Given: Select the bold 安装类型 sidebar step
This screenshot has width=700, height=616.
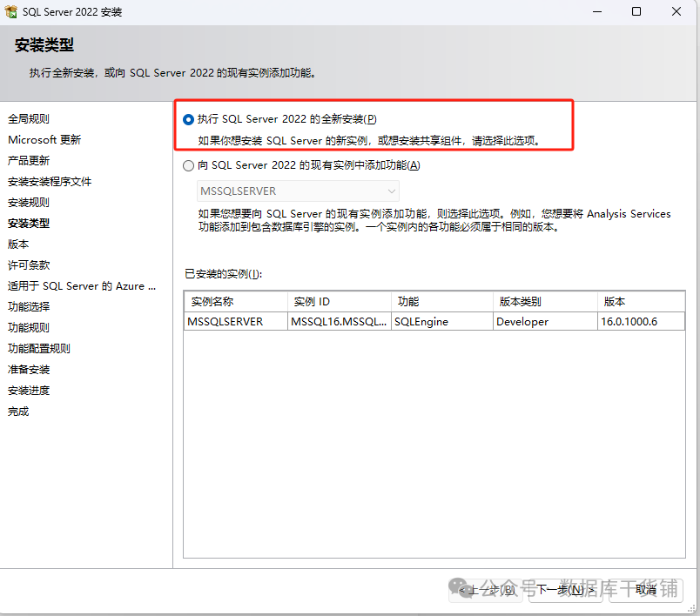Looking at the screenshot, I should tap(29, 223).
